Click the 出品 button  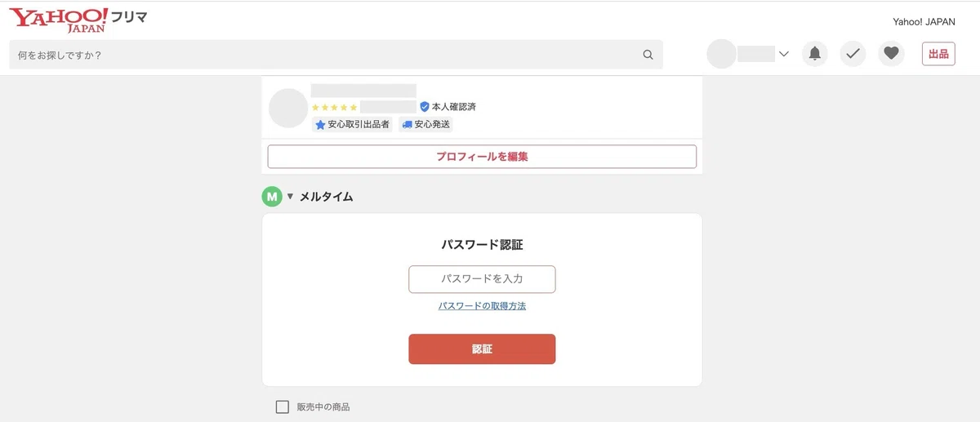coord(938,54)
